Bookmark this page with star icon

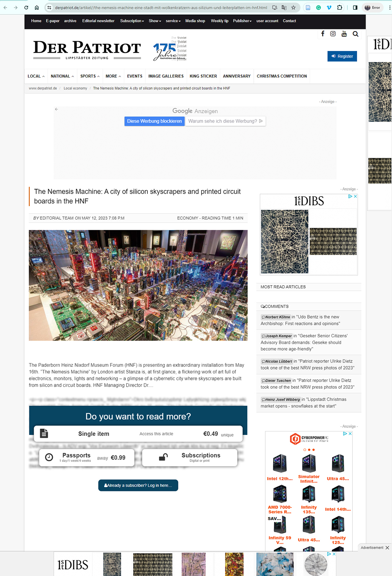(293, 7)
